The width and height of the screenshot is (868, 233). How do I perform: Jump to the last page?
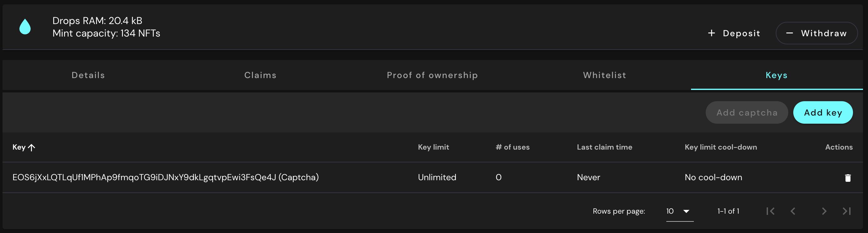846,211
